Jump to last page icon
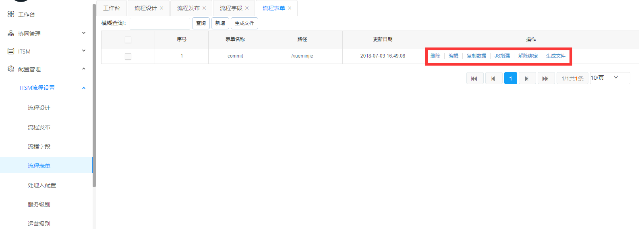The width and height of the screenshot is (644, 229). click(x=545, y=78)
